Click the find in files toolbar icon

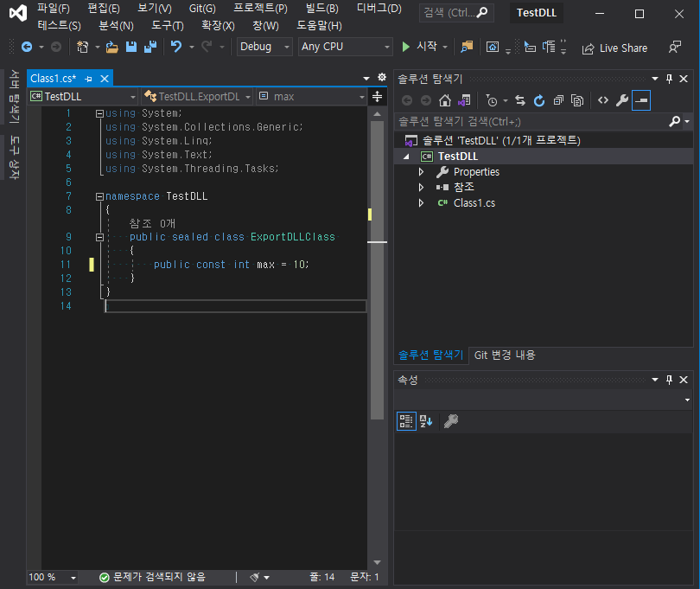coord(467,47)
